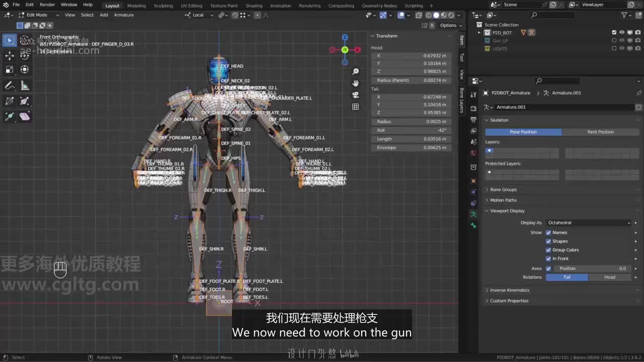The width and height of the screenshot is (644, 362).
Task: Select the Select Box tool
Action: [10, 40]
